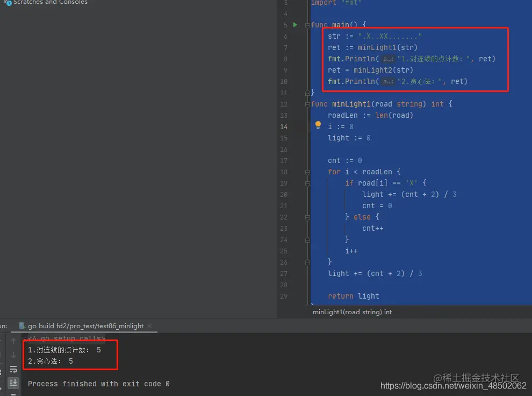Click the "return light" statement
This screenshot has height=396, width=532.
click(353, 296)
